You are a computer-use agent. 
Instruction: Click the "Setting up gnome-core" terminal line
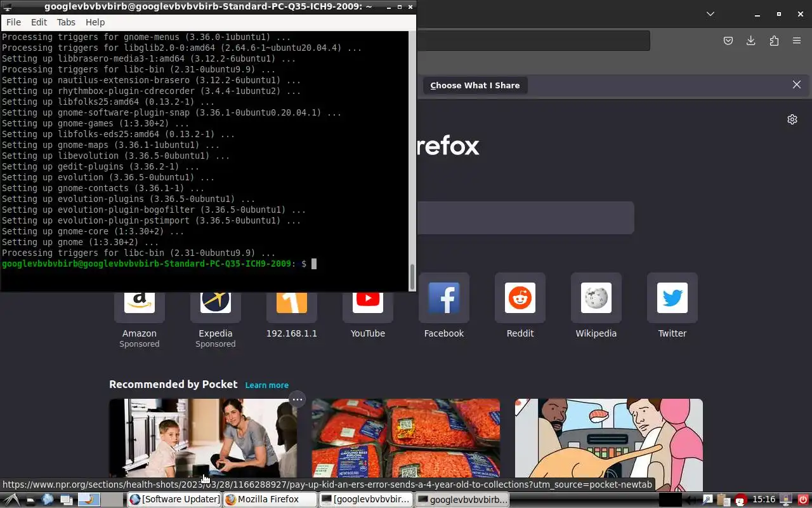coord(93,231)
